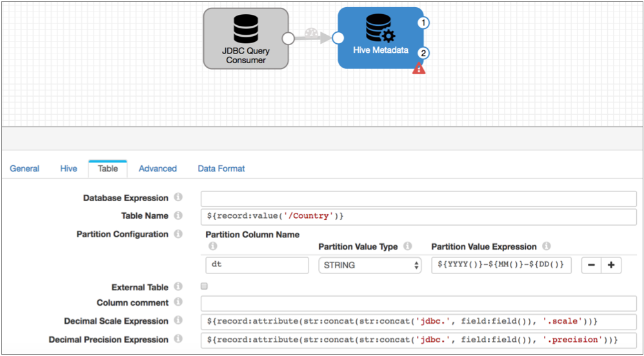The image size is (644, 356).
Task: Click the Database Expression input field
Action: point(418,199)
